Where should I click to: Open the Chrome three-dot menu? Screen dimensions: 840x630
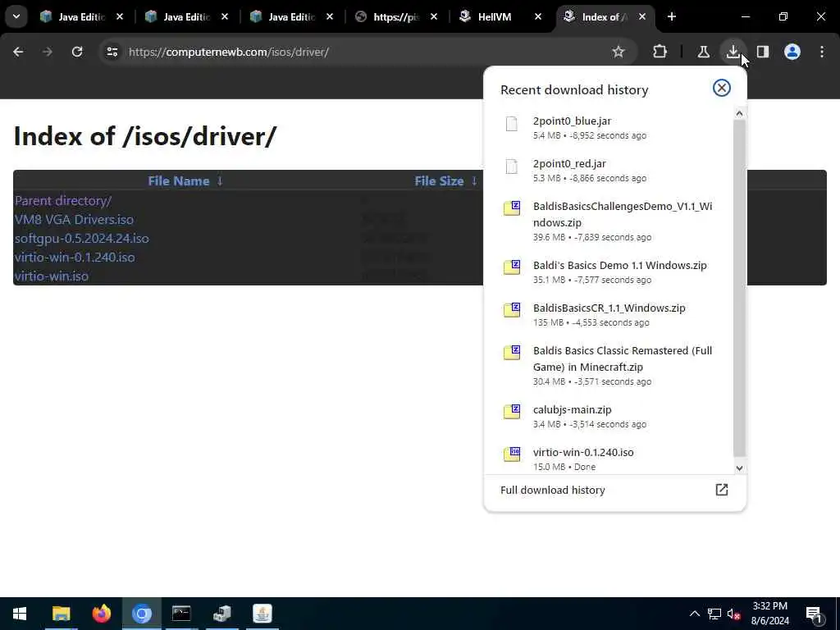[x=822, y=52]
